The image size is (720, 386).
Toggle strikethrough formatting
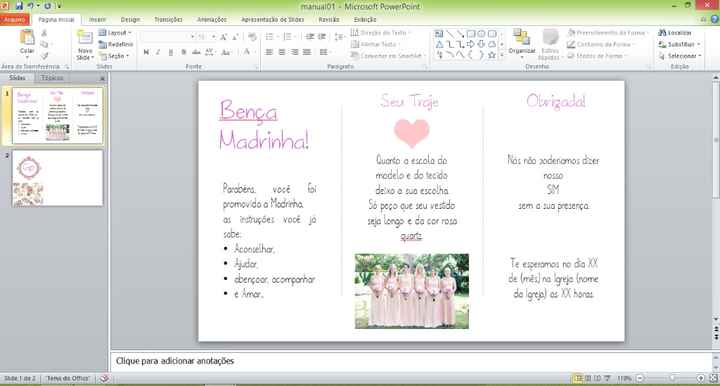[x=196, y=52]
